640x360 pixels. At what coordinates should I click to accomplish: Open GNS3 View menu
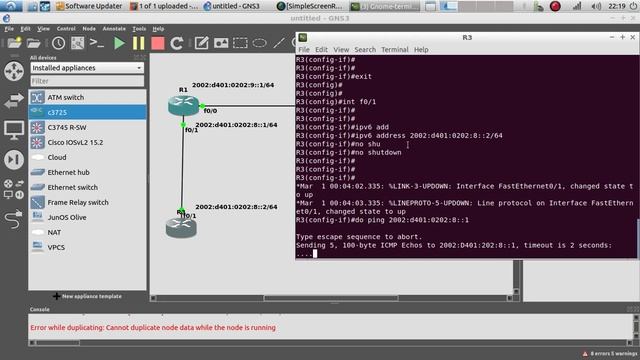click(x=43, y=29)
